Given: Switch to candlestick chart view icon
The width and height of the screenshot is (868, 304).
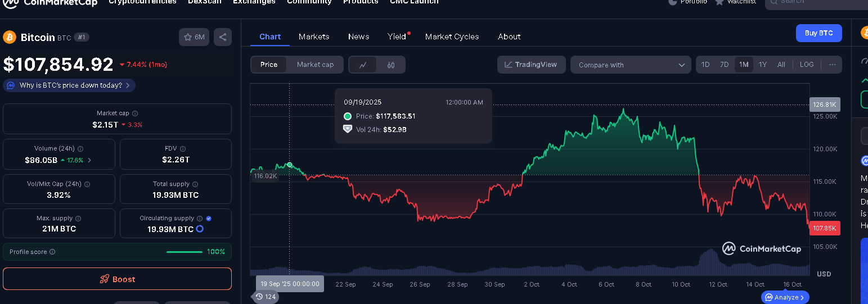Looking at the screenshot, I should click(x=391, y=65).
